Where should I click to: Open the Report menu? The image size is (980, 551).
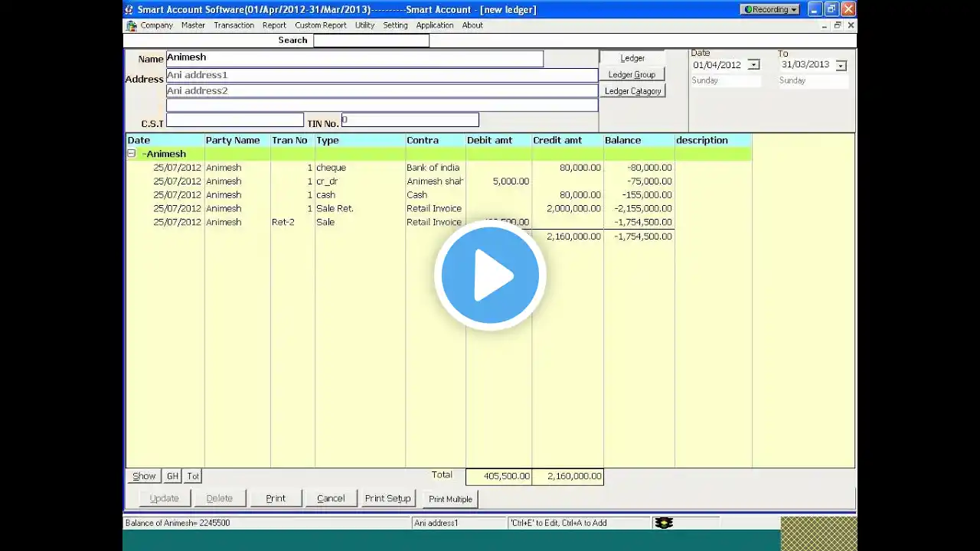[274, 25]
